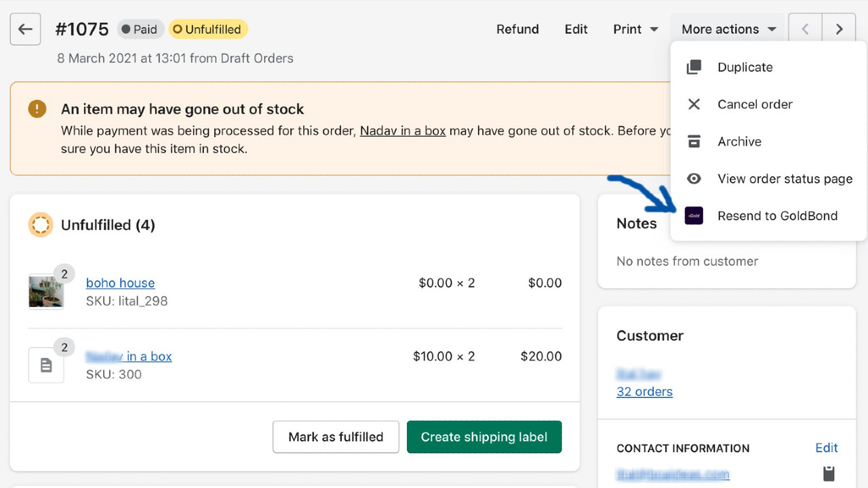
Task: Click the eye icon next to View order status page
Action: click(694, 178)
